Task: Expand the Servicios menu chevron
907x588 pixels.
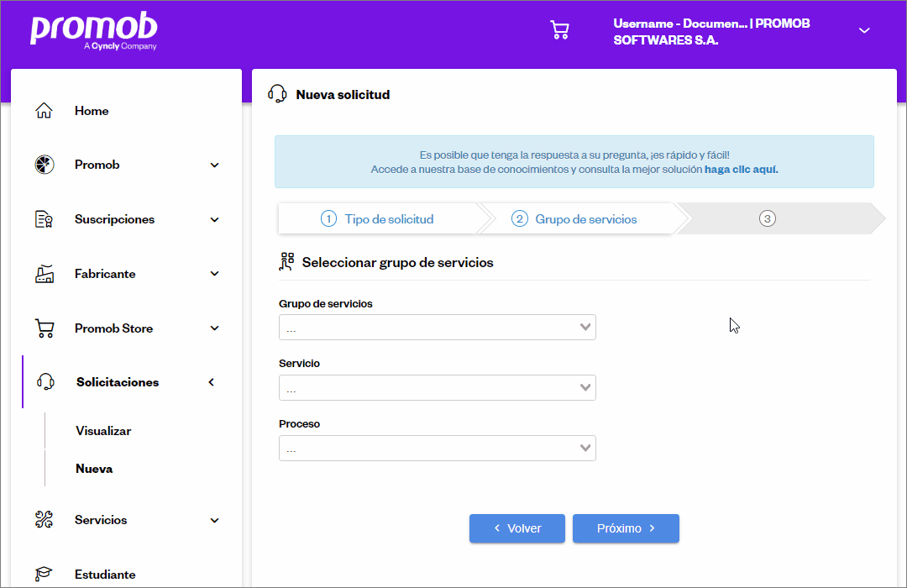Action: [215, 520]
